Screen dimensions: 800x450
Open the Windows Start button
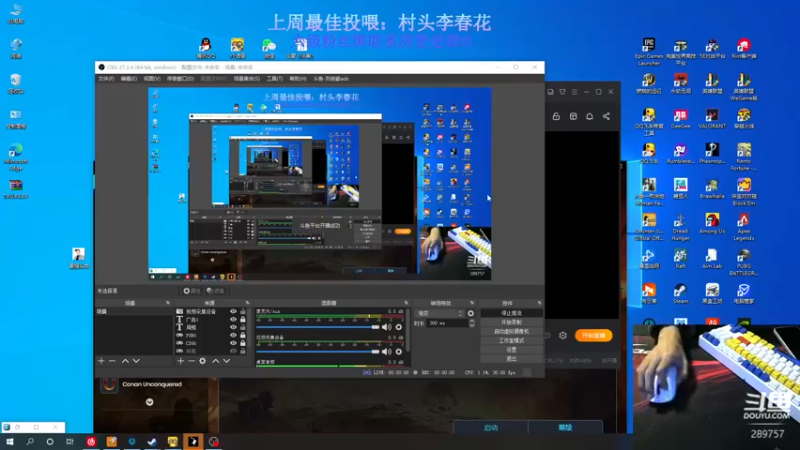pos(9,441)
